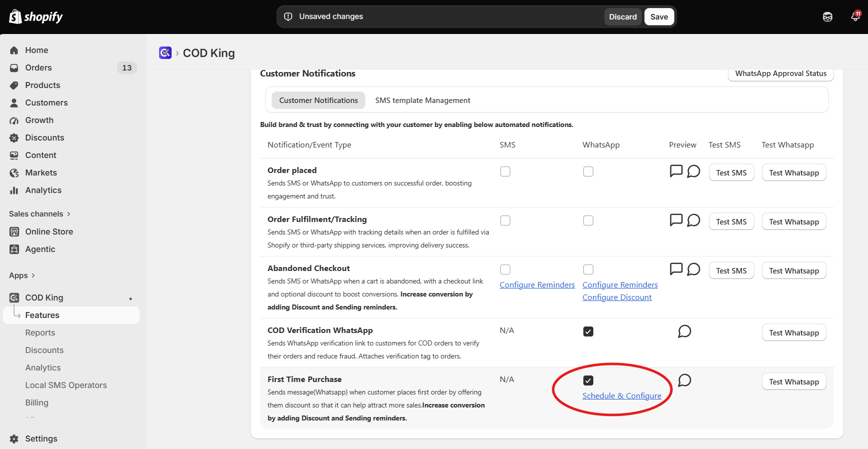
Task: Click the Settings gear icon
Action: coord(14,438)
